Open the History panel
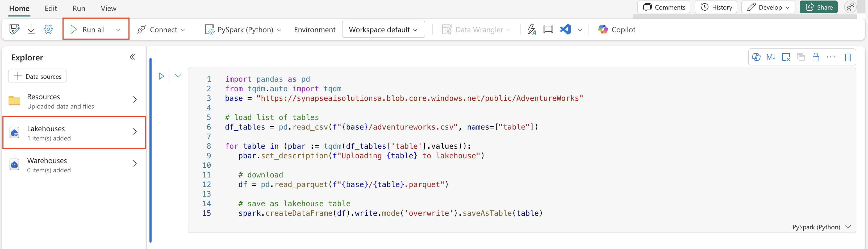 click(x=716, y=7)
